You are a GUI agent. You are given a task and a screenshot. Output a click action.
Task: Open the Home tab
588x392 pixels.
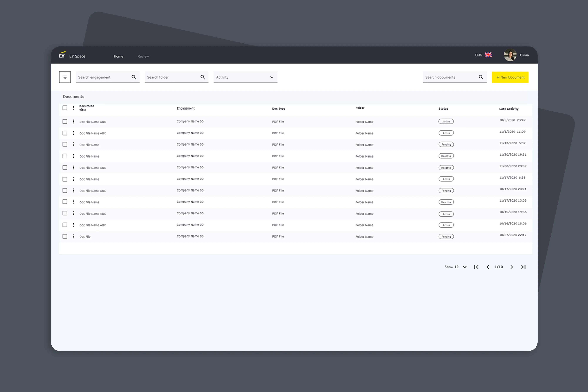(118, 56)
